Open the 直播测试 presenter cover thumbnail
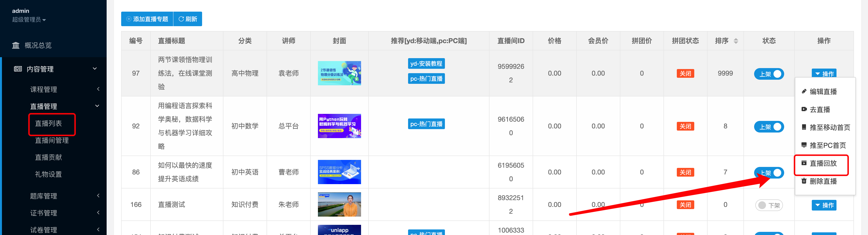Viewport: 868px width, 235px height. (339, 204)
